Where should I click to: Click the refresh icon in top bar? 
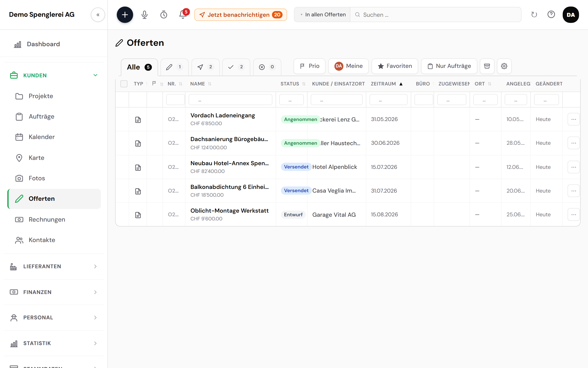coord(534,15)
